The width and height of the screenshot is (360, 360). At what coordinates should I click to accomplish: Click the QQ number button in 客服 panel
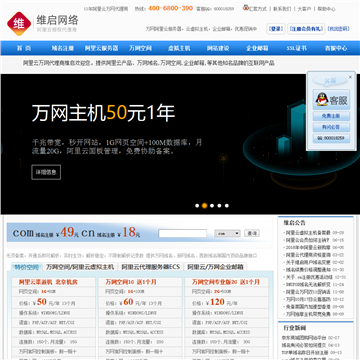click(331, 138)
